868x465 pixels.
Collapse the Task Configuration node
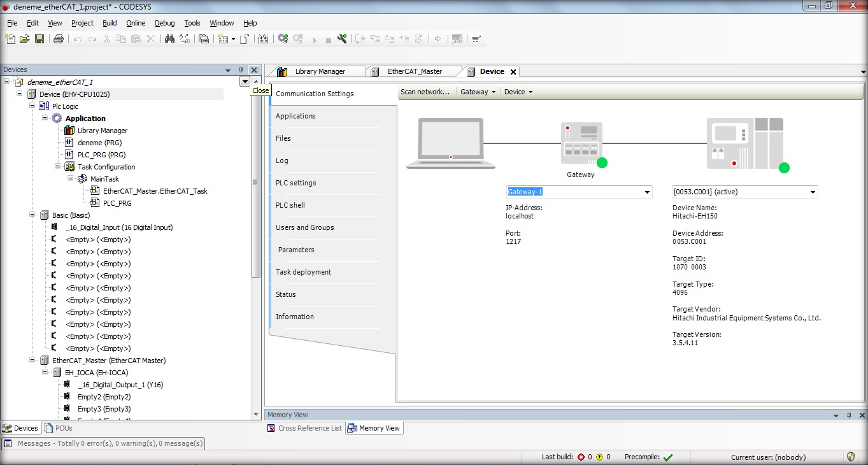(58, 166)
